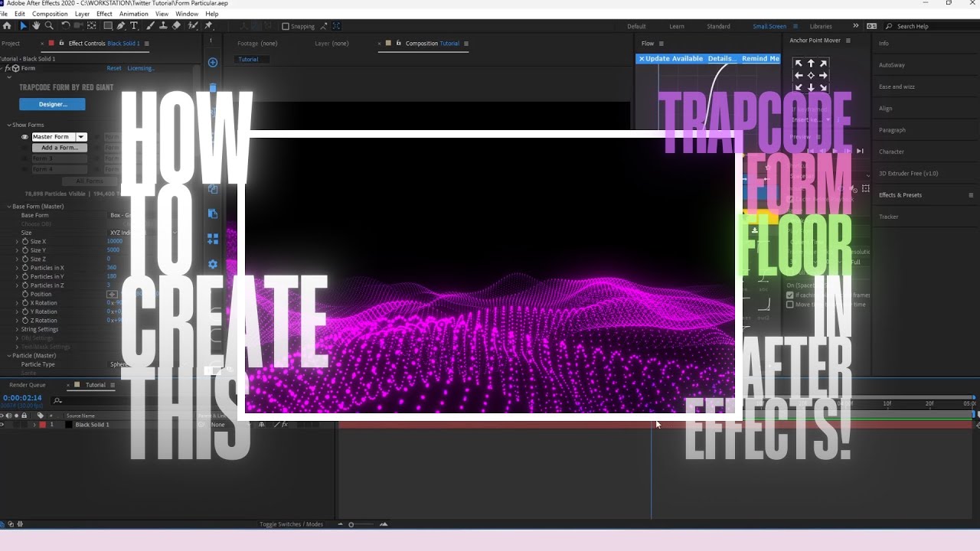
Task: Collapse Base Form (Master) group
Action: [x=9, y=207]
